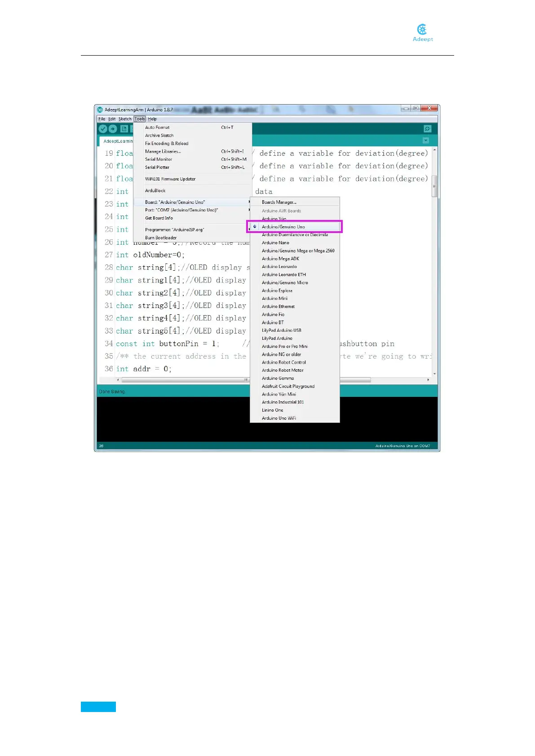
Task: Switch to the AdeeptLearningArm sketch tab
Action: (117, 141)
